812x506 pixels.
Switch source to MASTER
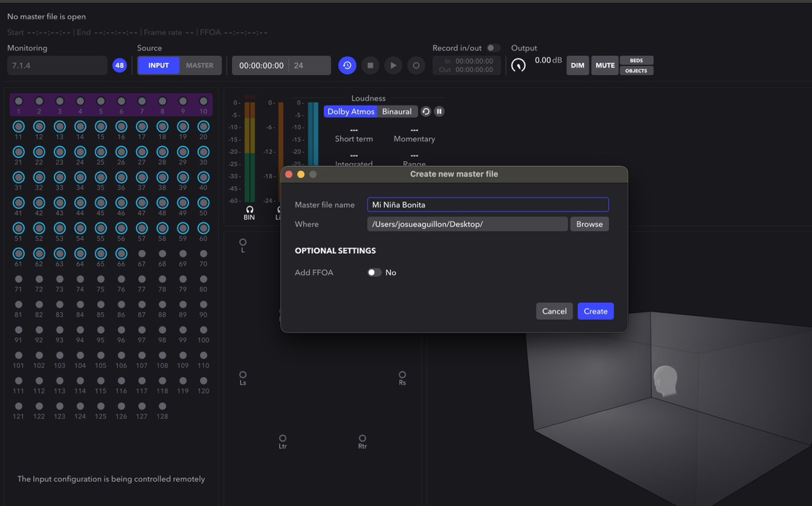tap(200, 65)
